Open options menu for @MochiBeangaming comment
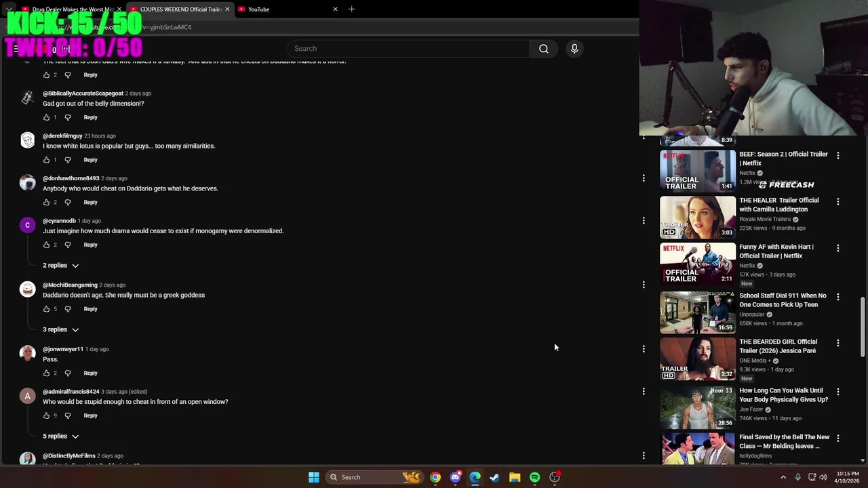This screenshot has height=488, width=868. pos(644,285)
